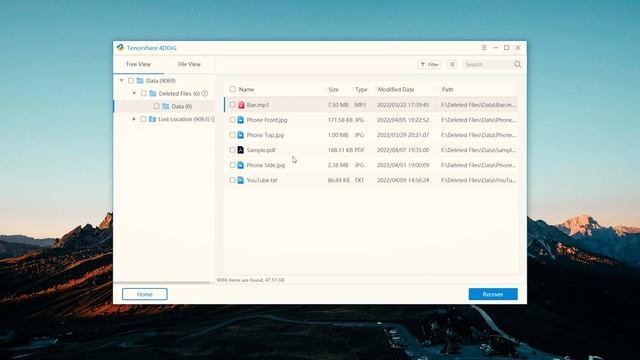Tick the checkbox for Bae.mp3
This screenshot has height=360, width=640.
tap(233, 105)
